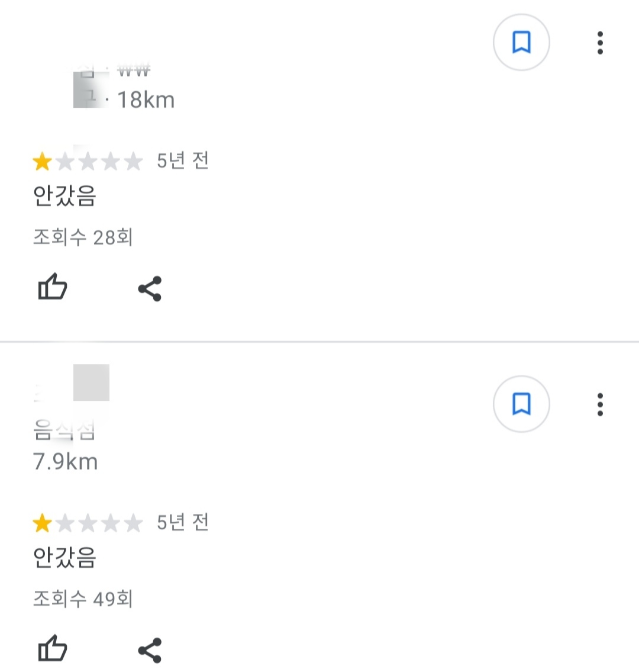This screenshot has width=639, height=672.
Task: Click the last gray star of 49-view review
Action: 134,523
